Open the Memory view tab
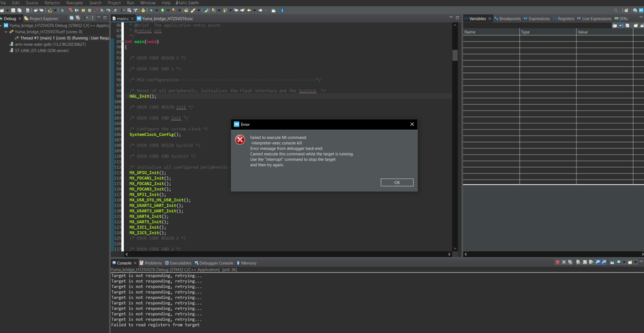 click(x=248, y=263)
